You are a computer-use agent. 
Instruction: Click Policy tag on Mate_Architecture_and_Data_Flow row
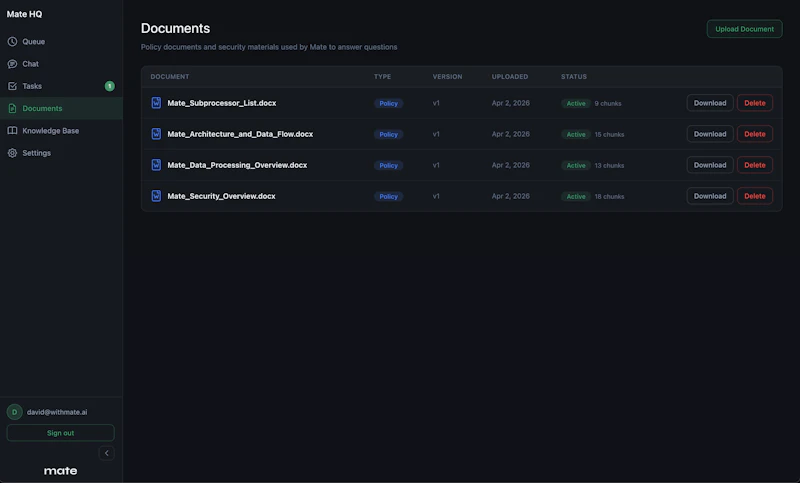[x=388, y=135]
